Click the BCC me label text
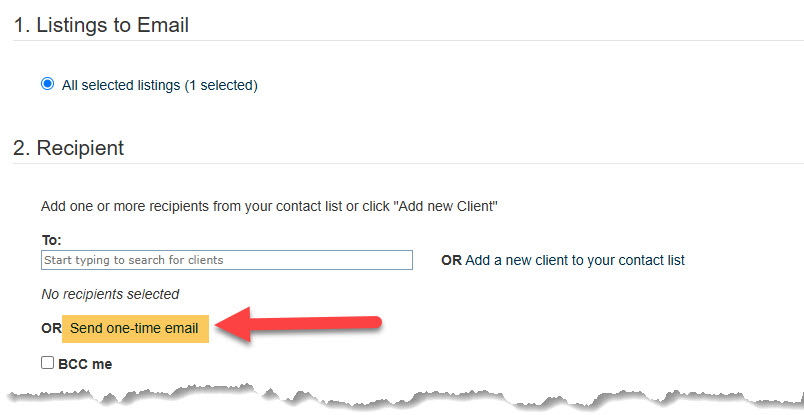 (x=85, y=364)
